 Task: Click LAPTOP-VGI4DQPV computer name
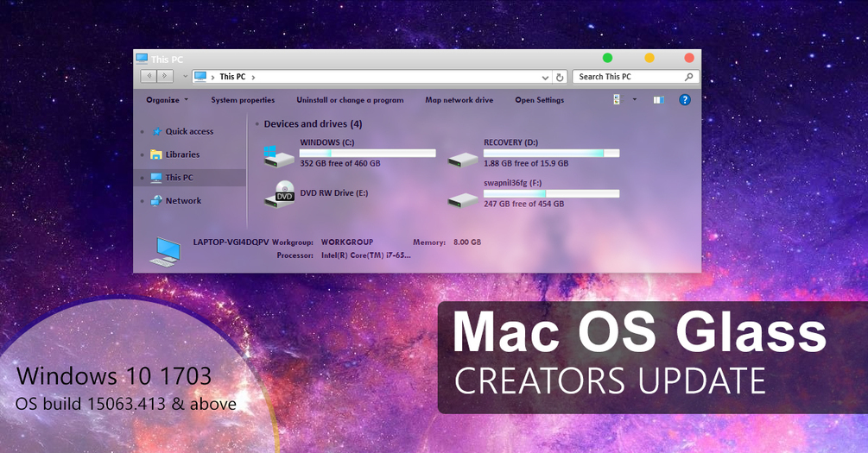point(231,242)
